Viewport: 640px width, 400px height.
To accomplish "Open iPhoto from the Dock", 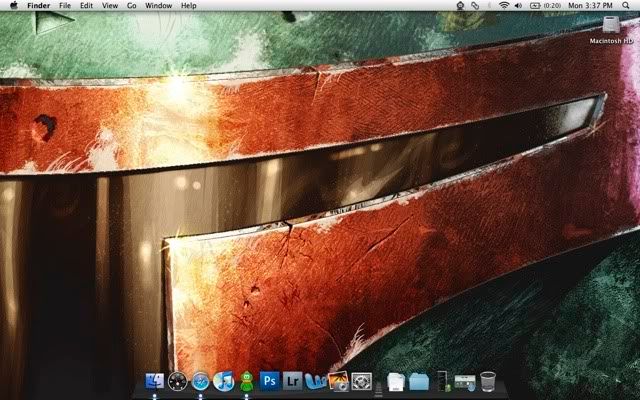I will (338, 381).
